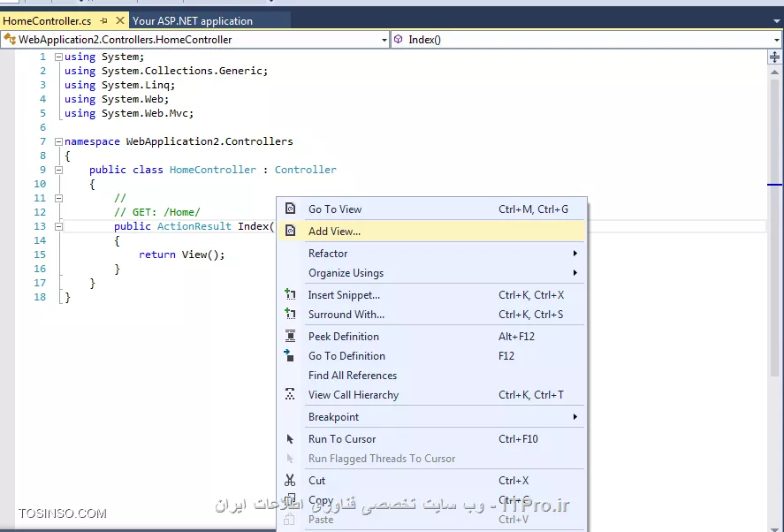Collapse the HomeController class at line 9

(x=58, y=170)
